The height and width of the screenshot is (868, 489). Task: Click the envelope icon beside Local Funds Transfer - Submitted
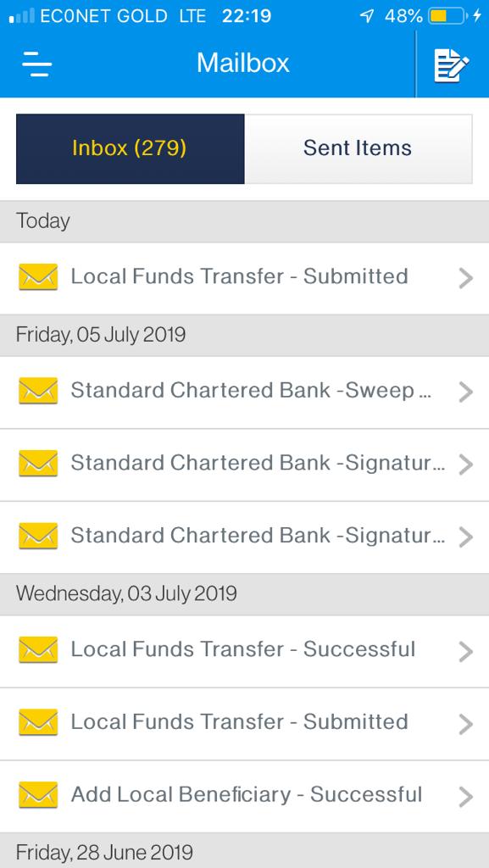tap(37, 276)
